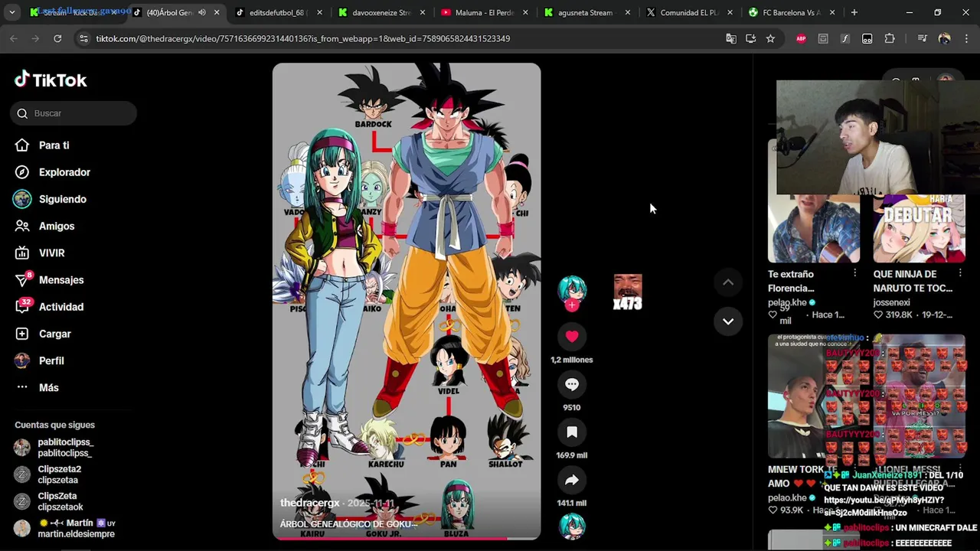
Task: Click Cargar upload option
Action: pyautogui.click(x=54, y=334)
